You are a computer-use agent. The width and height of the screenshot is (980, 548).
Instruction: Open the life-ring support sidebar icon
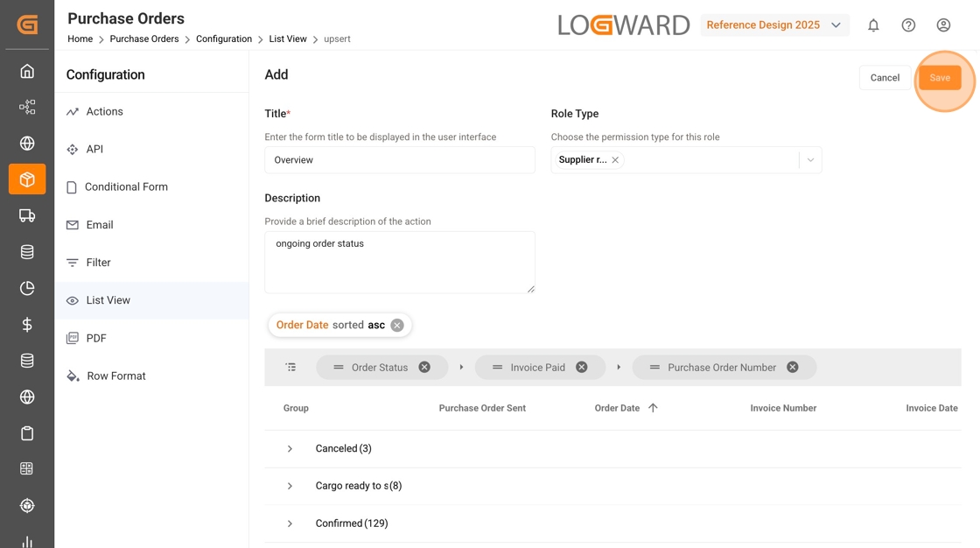[x=27, y=505]
